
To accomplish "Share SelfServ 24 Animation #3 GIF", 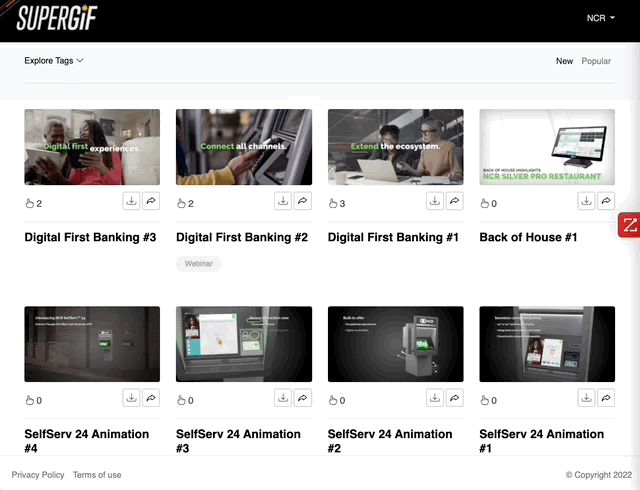I will (x=302, y=398).
